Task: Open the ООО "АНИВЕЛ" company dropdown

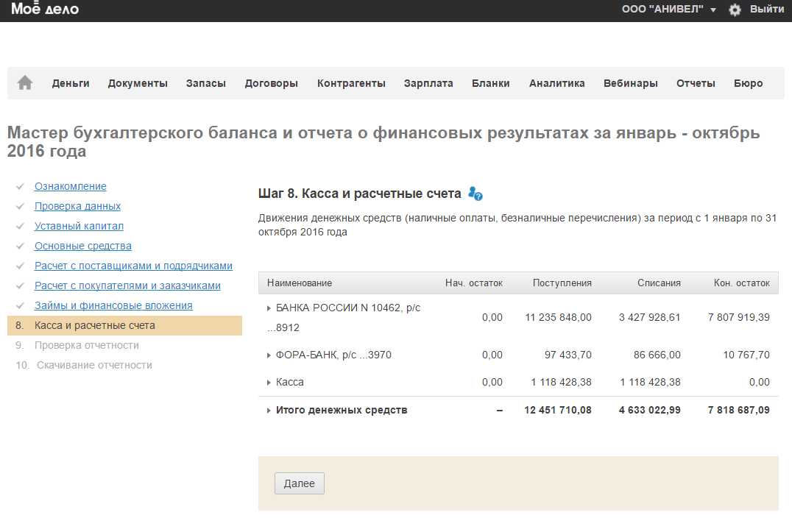Action: pyautogui.click(x=668, y=10)
